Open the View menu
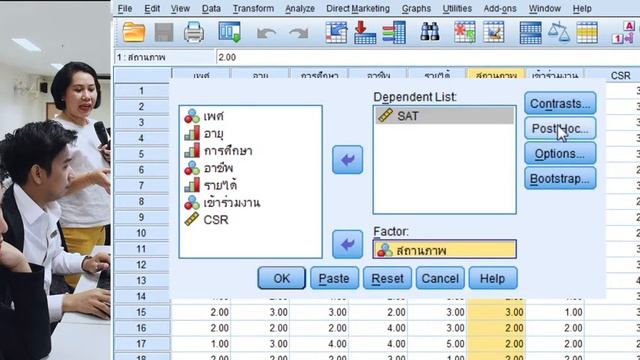This screenshot has height=360, width=640. 180,8
